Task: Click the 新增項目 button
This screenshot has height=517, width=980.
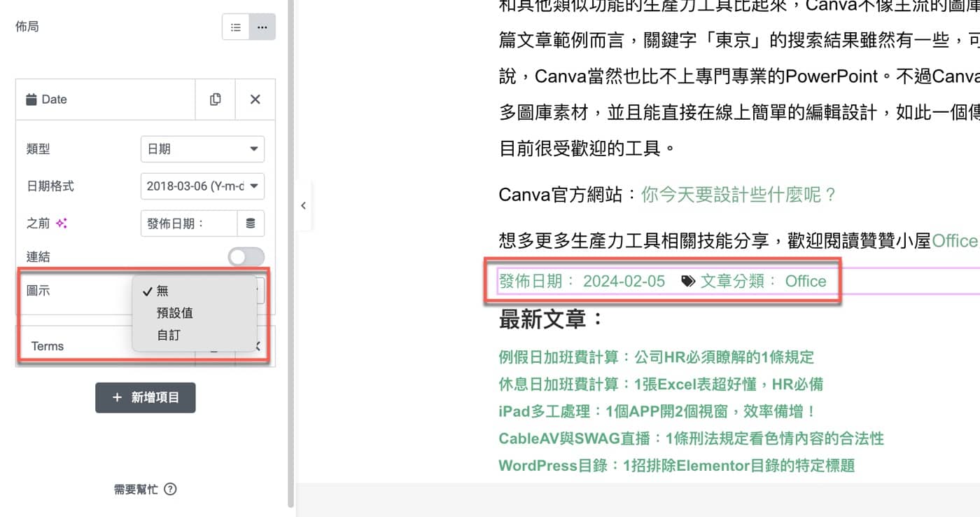Action: (146, 397)
